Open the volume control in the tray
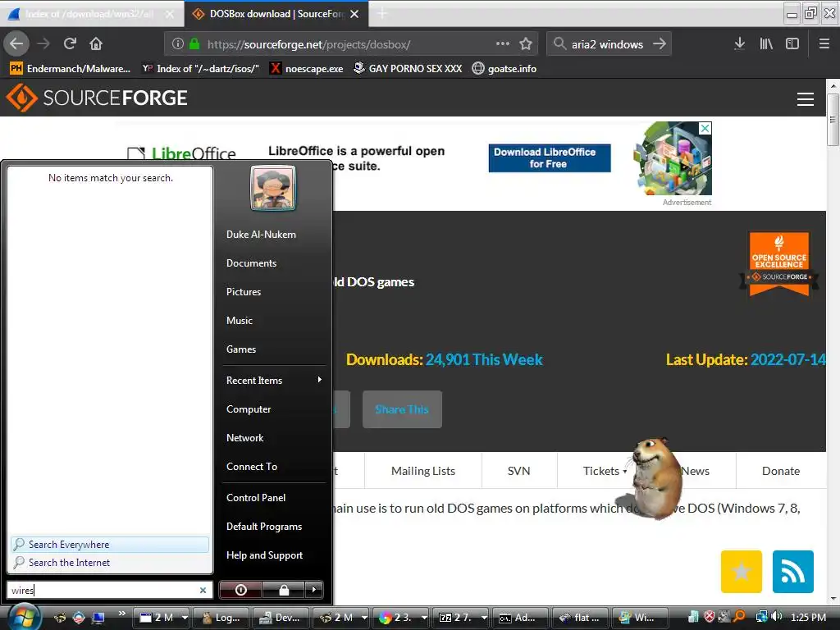This screenshot has height=630, width=840. (777, 617)
